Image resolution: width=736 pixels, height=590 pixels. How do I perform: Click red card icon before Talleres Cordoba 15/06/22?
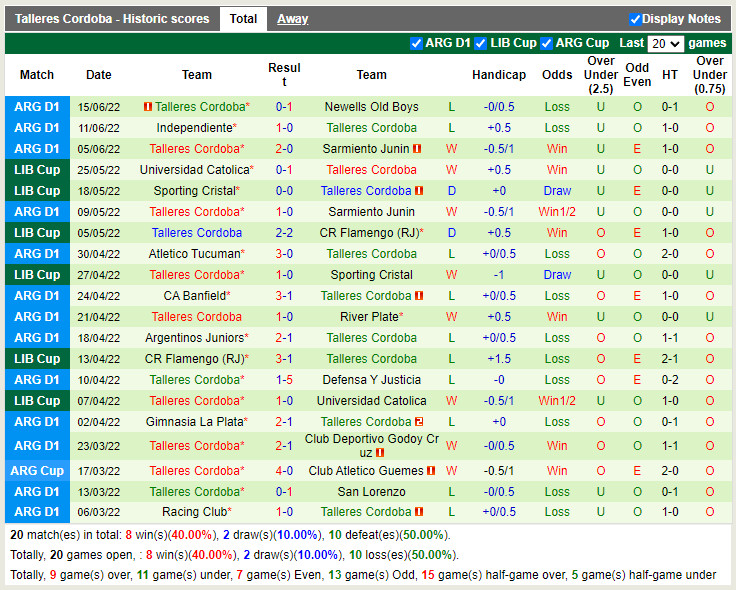(148, 107)
